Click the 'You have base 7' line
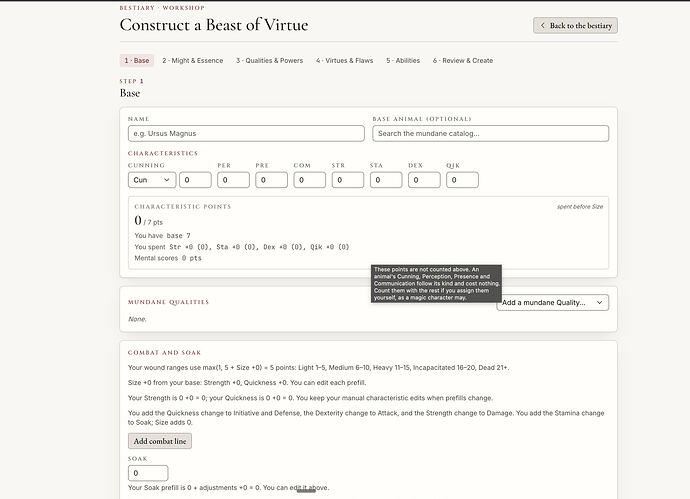The height and width of the screenshot is (499, 690). coord(162,235)
